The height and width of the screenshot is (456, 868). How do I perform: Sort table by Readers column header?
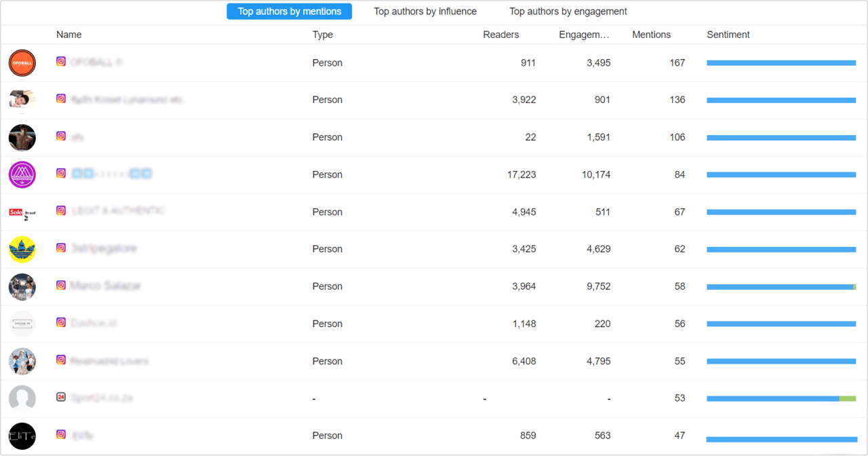501,35
